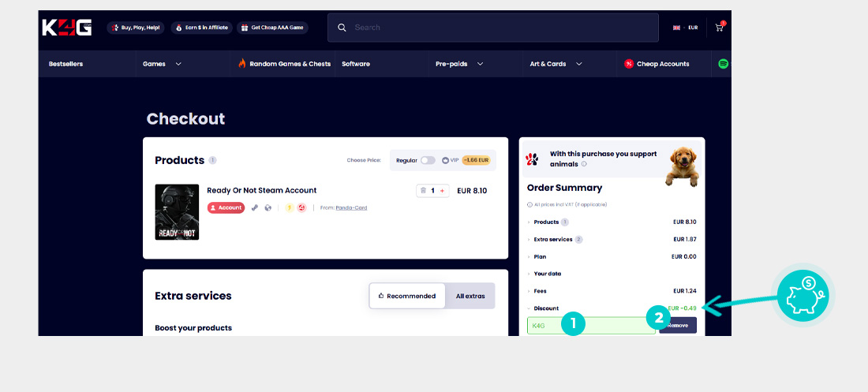
Task: Expand the Extra services summary row
Action: coord(612,239)
